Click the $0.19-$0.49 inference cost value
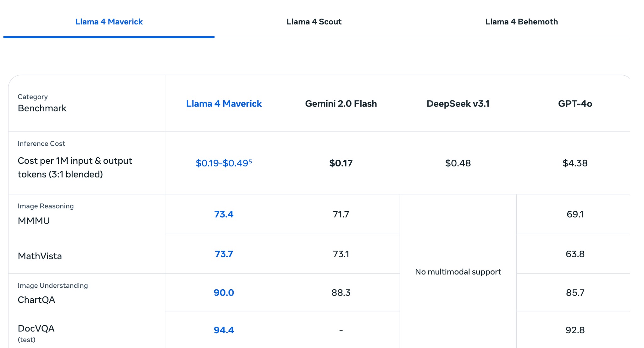Viewport: 644px width, 348px height. 221,163
